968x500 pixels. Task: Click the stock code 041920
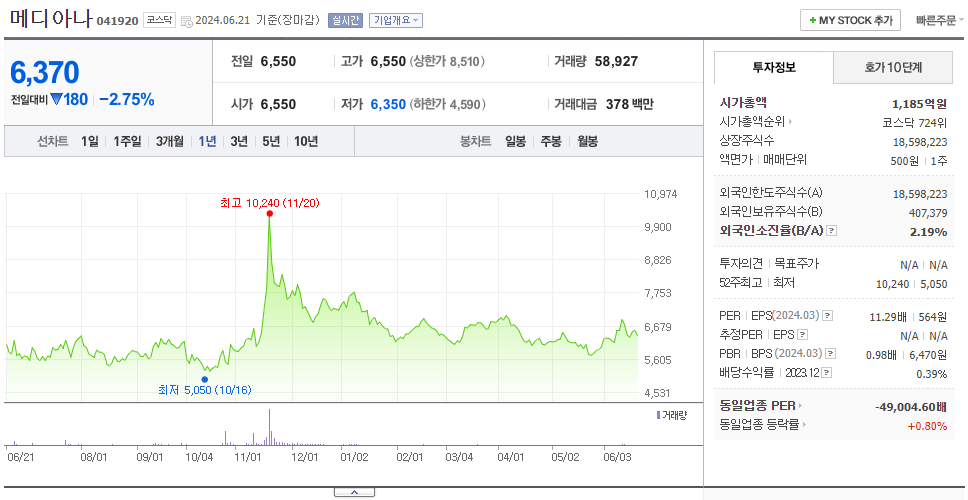point(117,21)
